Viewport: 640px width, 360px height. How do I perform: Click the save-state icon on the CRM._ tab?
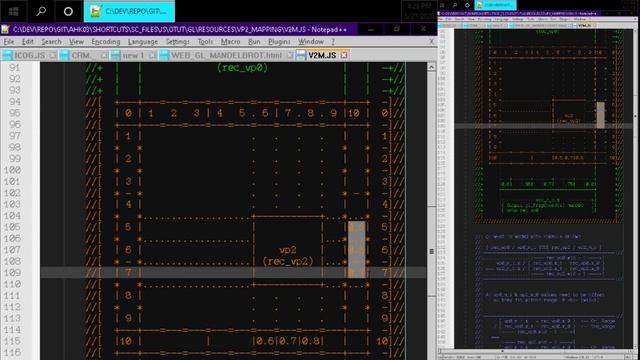pyautogui.click(x=64, y=55)
